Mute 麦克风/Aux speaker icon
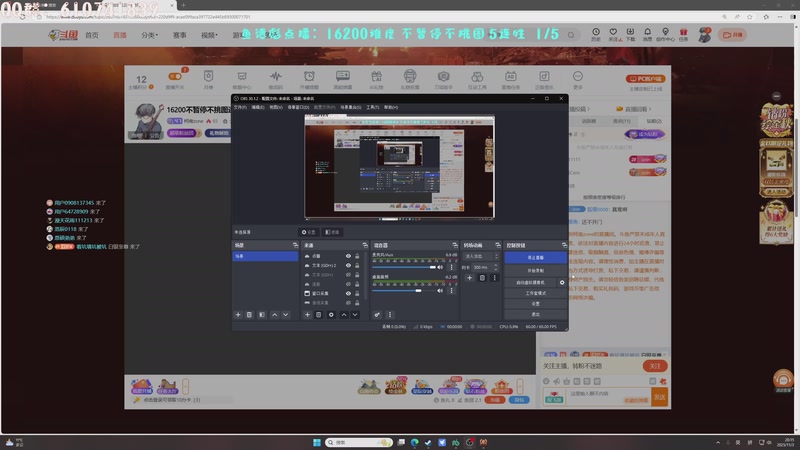The width and height of the screenshot is (800, 450). point(440,267)
